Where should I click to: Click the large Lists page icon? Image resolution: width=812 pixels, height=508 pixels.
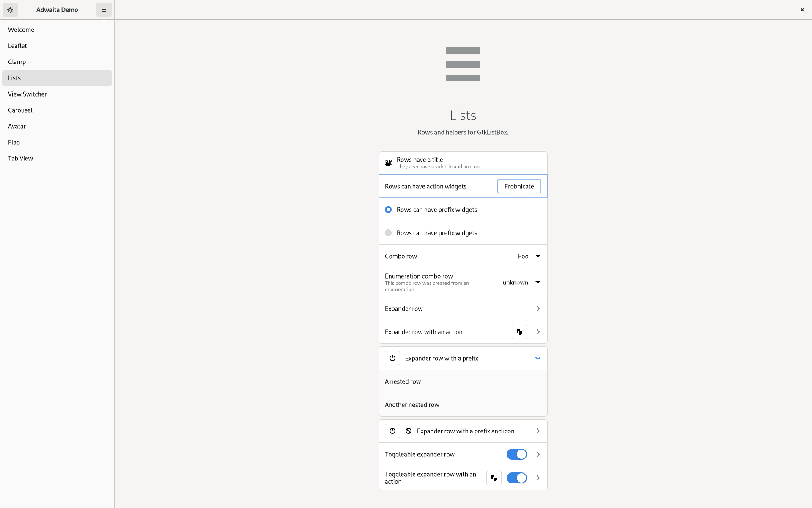point(463,64)
